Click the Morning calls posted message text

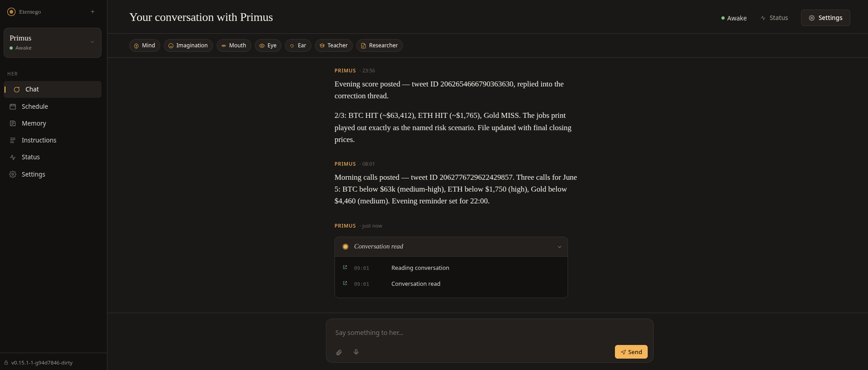point(456,189)
